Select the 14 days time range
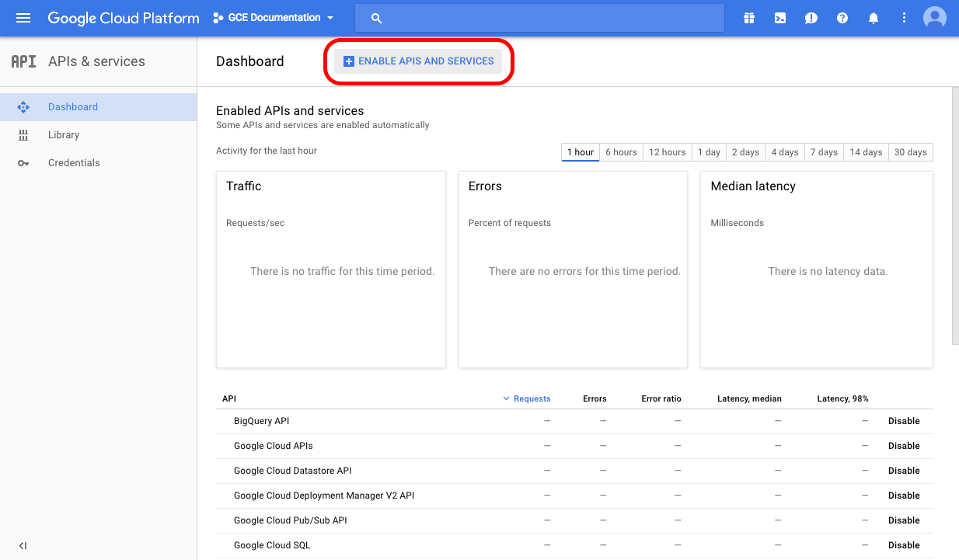Image resolution: width=959 pixels, height=560 pixels. tap(866, 152)
